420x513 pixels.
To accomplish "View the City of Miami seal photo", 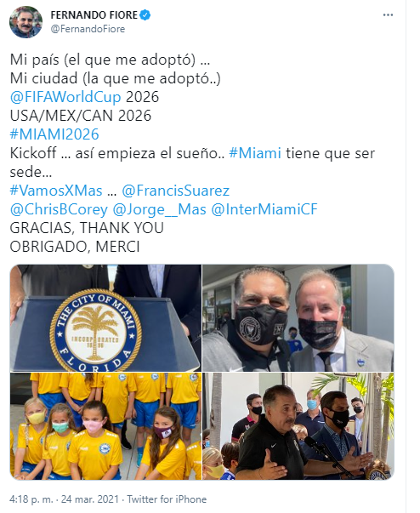I will 105,317.
